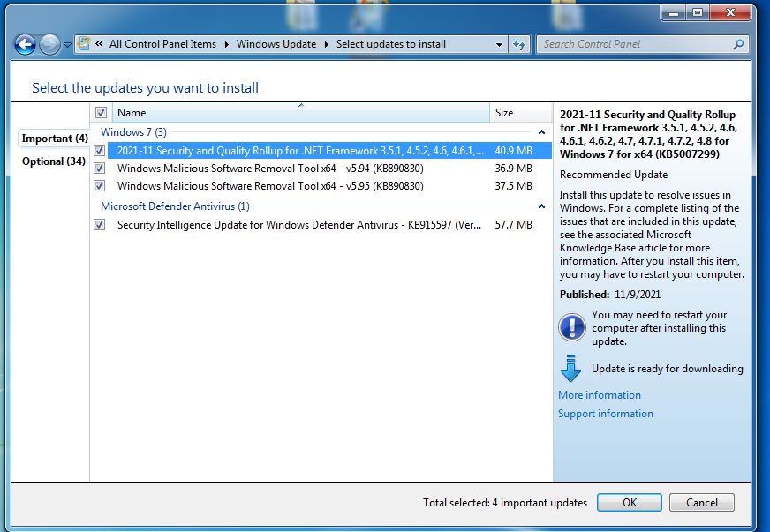770x532 pixels.
Task: Select the Windows 7 (3) group header
Action: pyautogui.click(x=133, y=132)
